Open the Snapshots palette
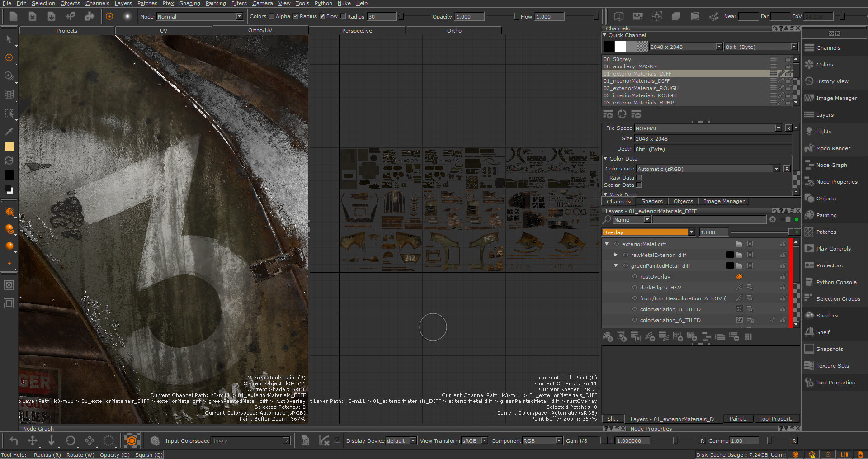 coord(829,349)
